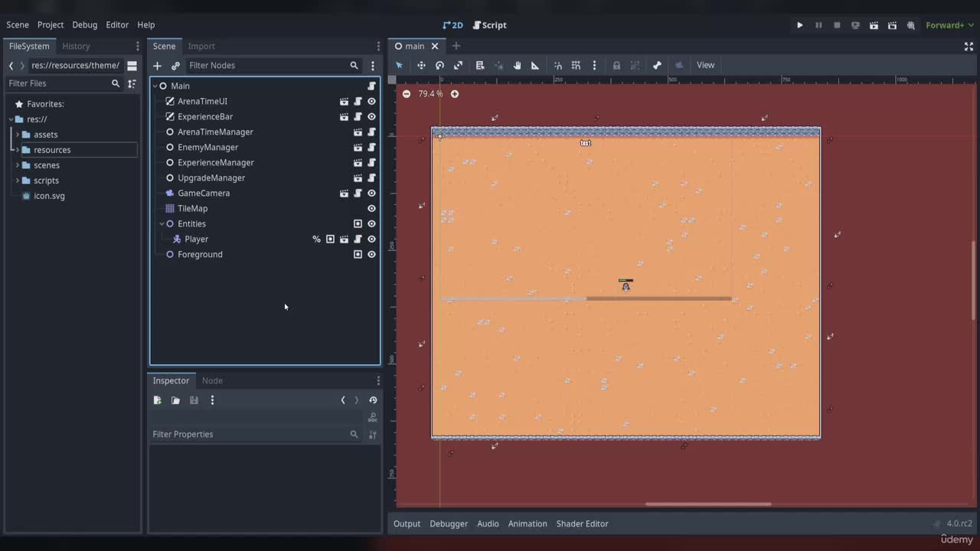
Task: Toggle smart snapping icon
Action: coord(558,65)
